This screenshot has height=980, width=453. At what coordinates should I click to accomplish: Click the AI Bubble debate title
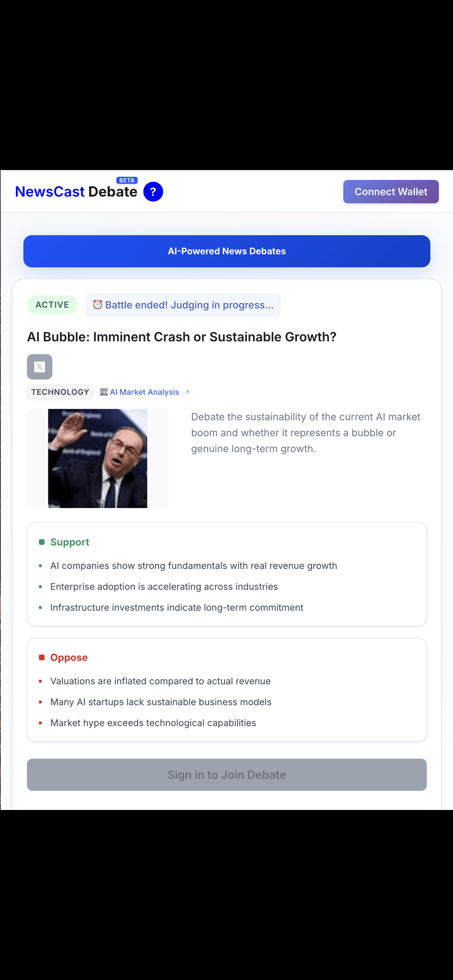point(181,337)
